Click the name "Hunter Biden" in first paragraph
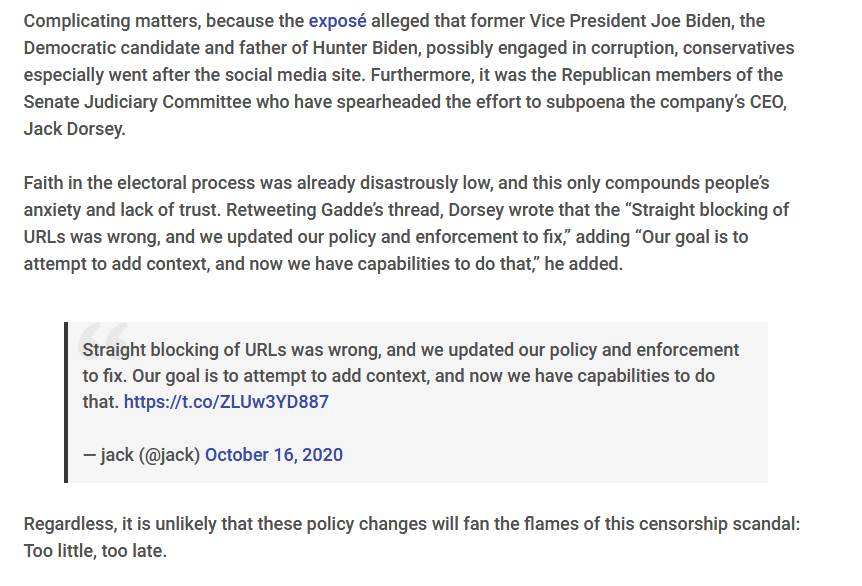The height and width of the screenshot is (586, 862). point(365,48)
